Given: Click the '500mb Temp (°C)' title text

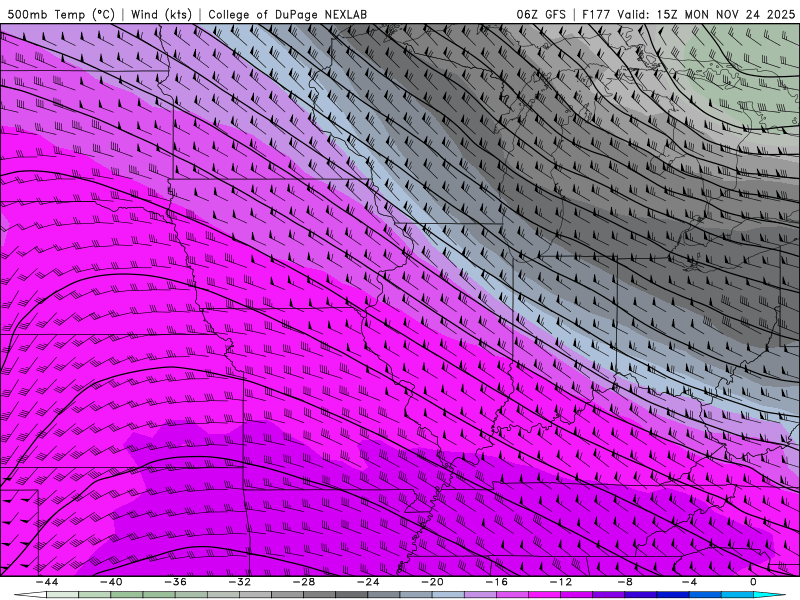Looking at the screenshot, I should coord(61,14).
